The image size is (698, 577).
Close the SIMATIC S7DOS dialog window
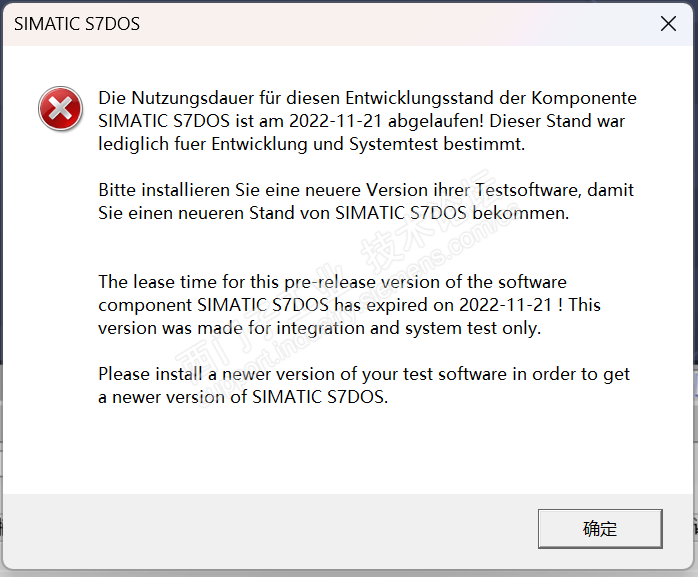pos(668,24)
